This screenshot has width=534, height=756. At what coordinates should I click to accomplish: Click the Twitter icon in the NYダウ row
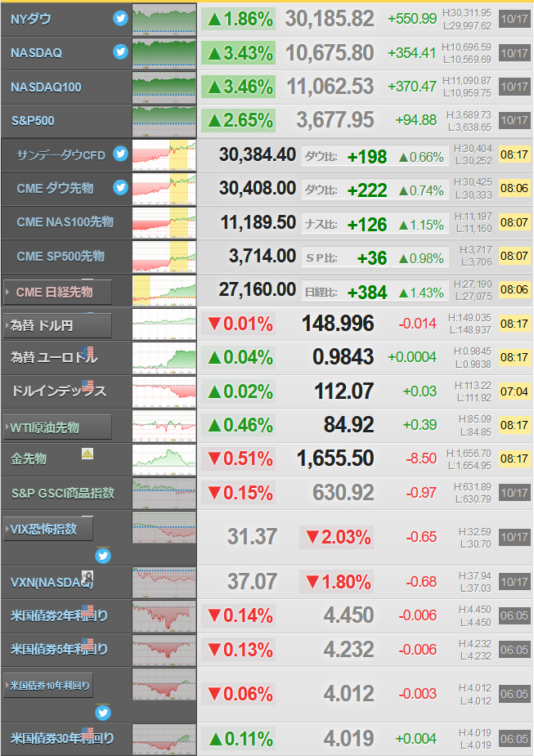120,18
